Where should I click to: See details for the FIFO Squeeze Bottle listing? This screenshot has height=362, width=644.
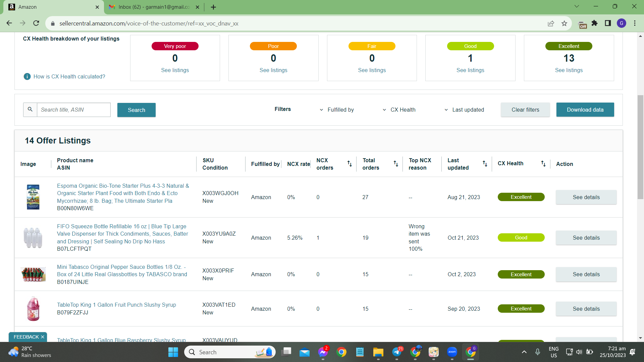(x=586, y=238)
